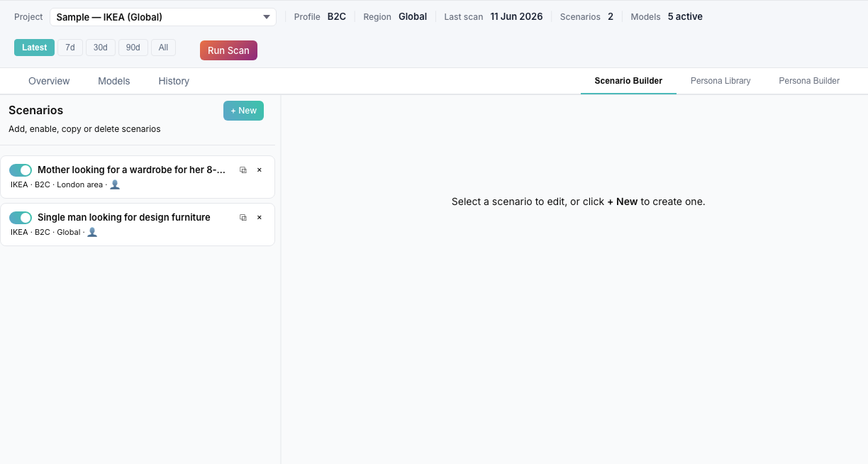Open the History tab
This screenshot has width=868, height=464.
[x=174, y=81]
